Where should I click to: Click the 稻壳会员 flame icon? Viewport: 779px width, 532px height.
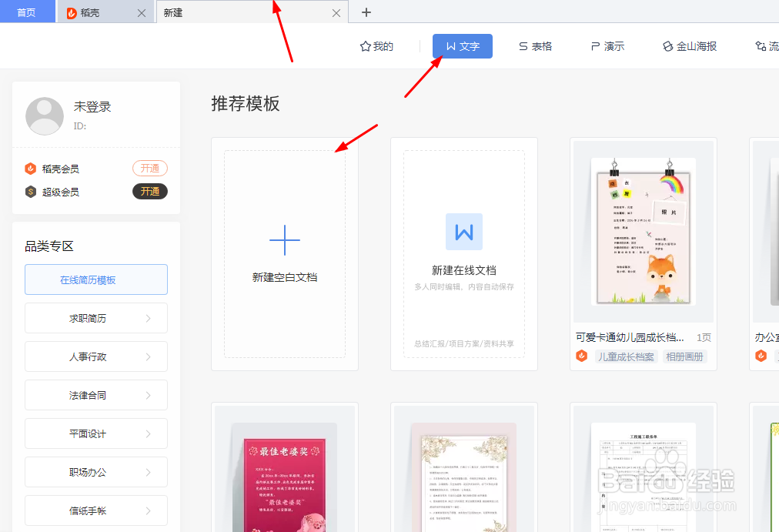pos(32,168)
